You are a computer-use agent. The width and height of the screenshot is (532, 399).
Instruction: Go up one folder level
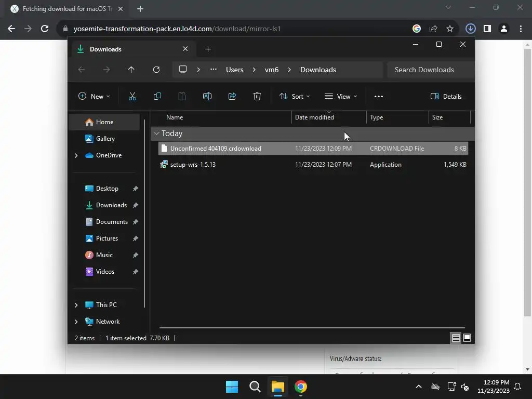[131, 70]
